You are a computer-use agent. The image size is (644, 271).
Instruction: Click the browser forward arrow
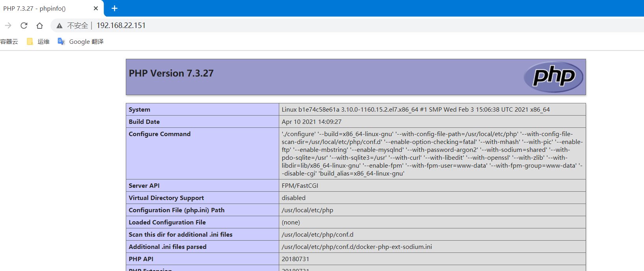8,25
